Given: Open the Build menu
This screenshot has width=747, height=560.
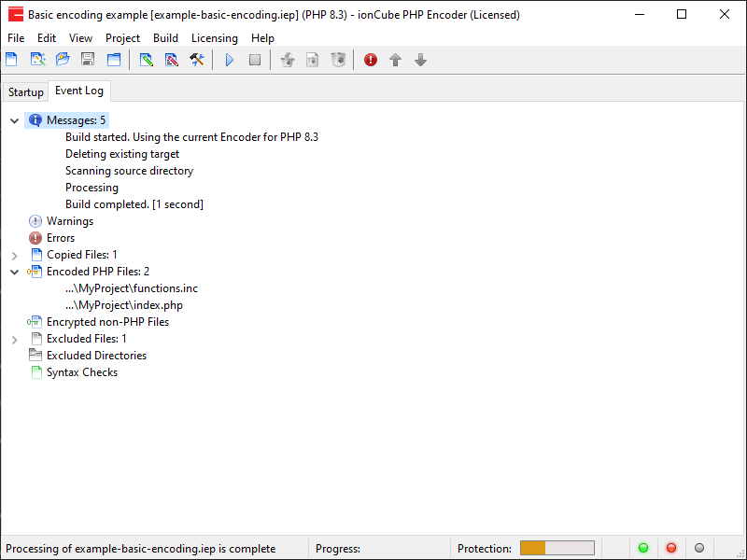Looking at the screenshot, I should pos(165,38).
